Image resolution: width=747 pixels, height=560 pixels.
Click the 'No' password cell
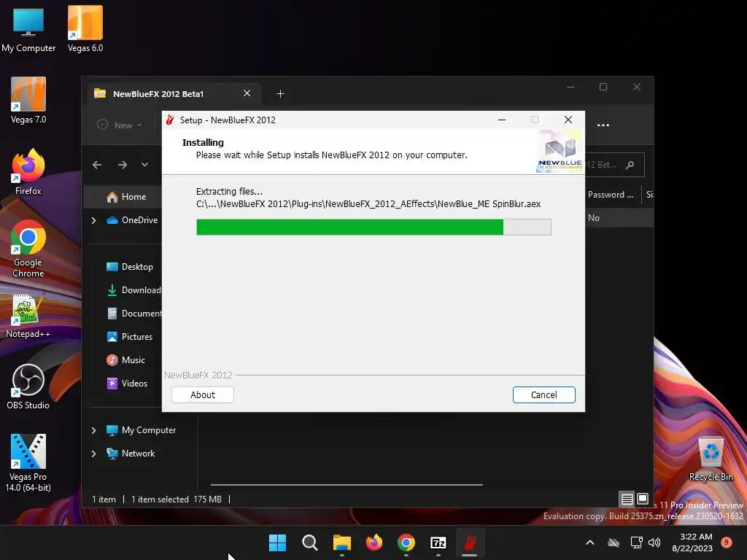click(594, 217)
